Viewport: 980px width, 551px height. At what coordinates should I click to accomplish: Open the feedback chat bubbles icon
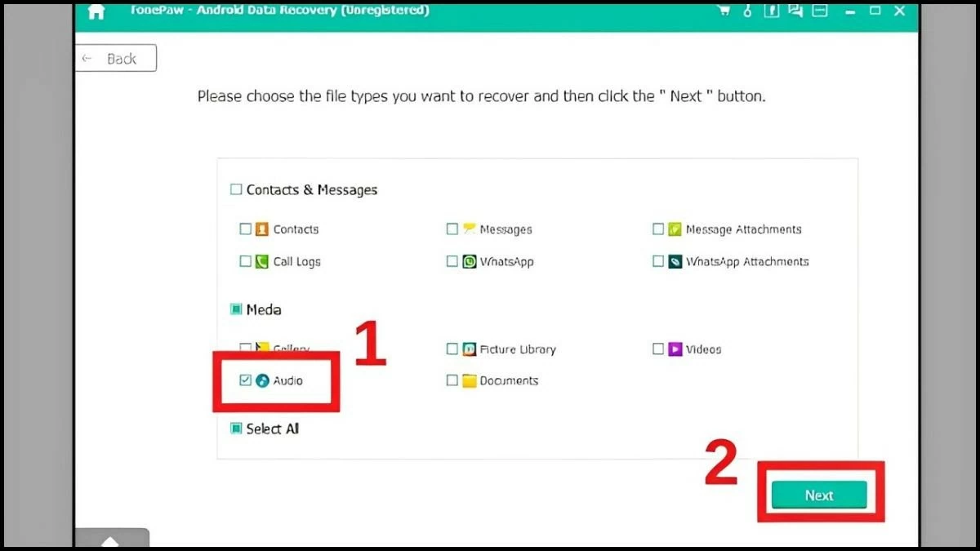(x=794, y=11)
